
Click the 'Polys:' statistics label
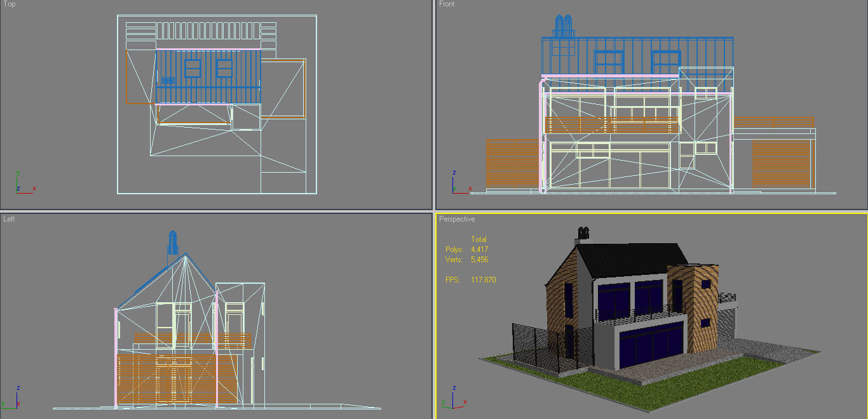point(454,249)
